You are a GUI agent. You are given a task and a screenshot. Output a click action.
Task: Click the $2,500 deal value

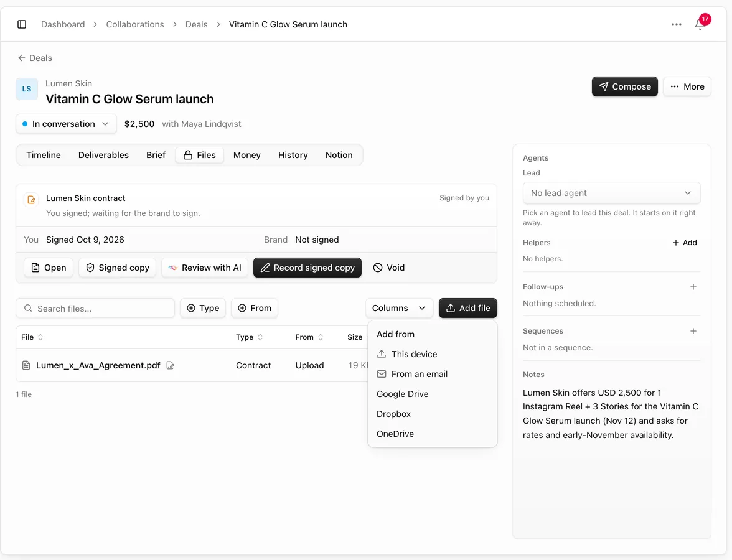pos(139,124)
